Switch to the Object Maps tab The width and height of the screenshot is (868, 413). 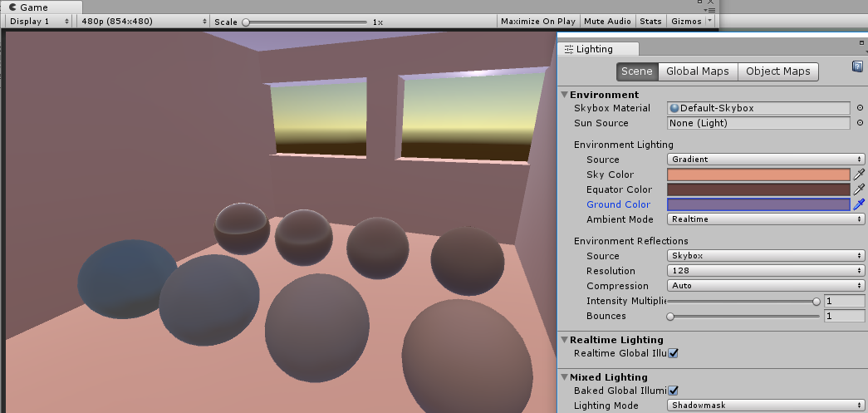tap(777, 71)
